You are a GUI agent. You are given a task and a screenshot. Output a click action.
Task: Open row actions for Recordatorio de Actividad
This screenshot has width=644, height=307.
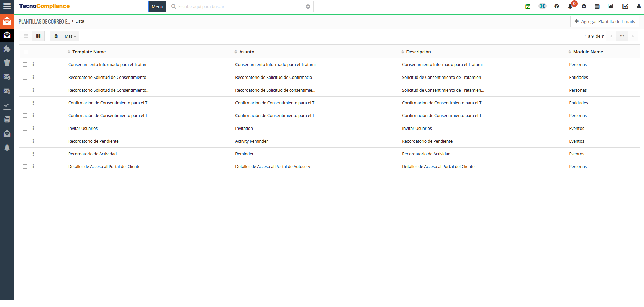tap(33, 154)
